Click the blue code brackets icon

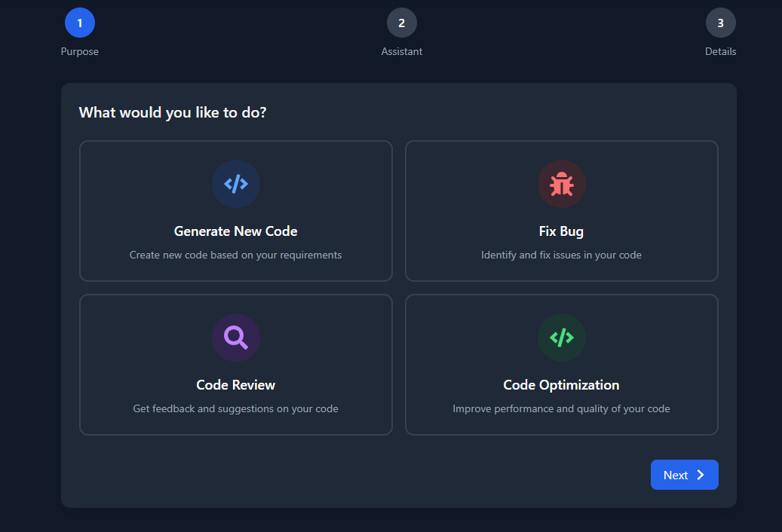236,184
